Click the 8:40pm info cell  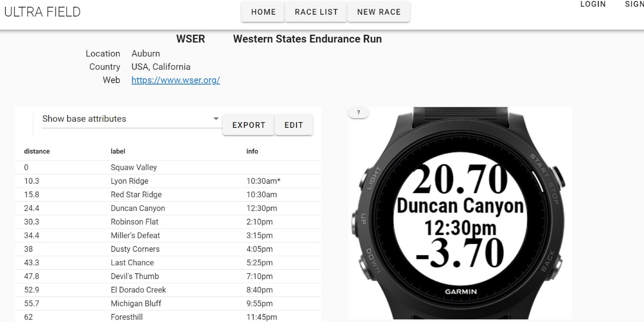[259, 290]
